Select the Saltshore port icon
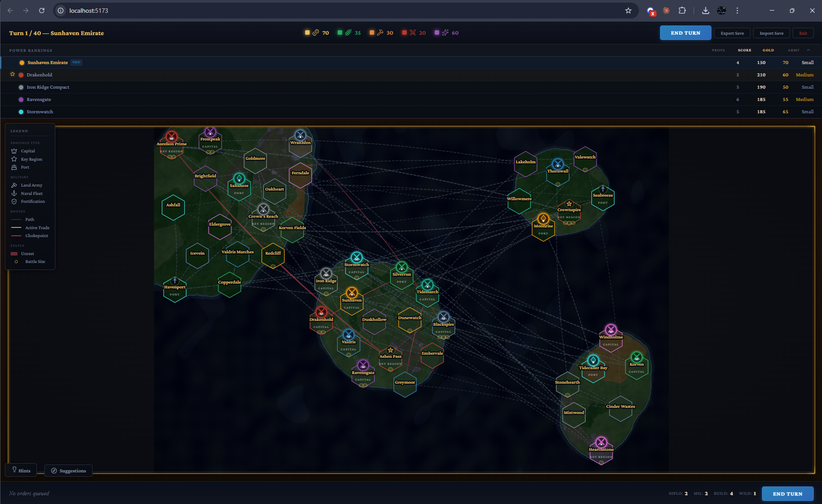The image size is (822, 504). 239,178
